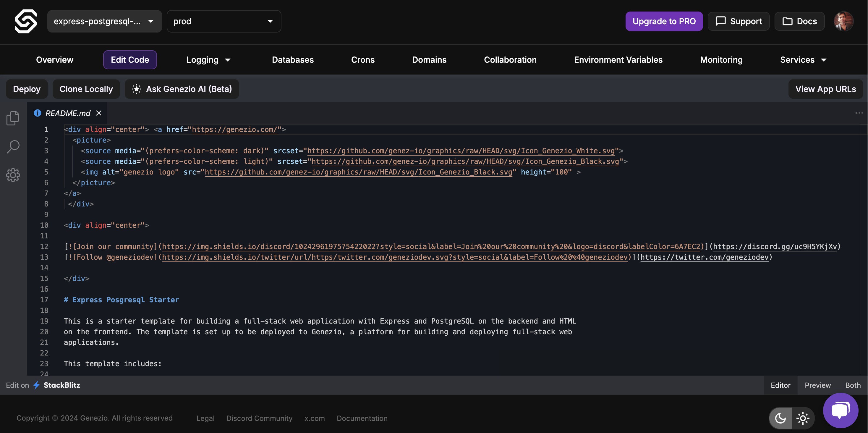868x433 pixels.
Task: Click Clone Locally
Action: 86,89
